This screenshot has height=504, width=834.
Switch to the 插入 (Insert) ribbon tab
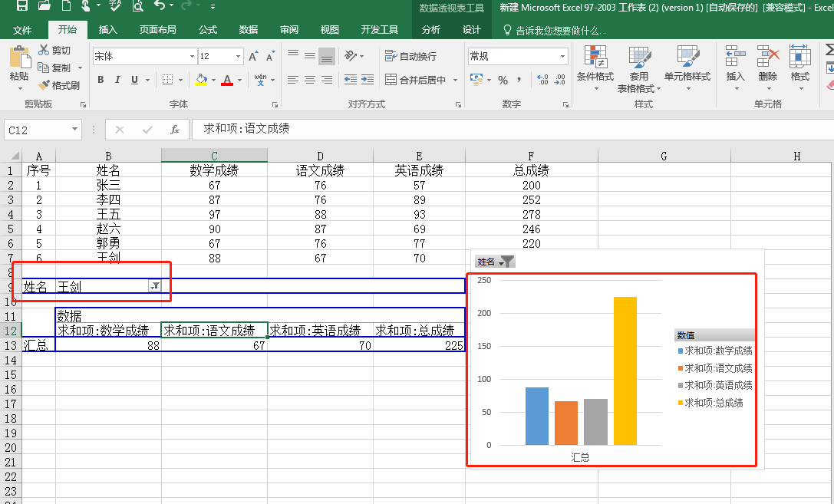pyautogui.click(x=107, y=30)
